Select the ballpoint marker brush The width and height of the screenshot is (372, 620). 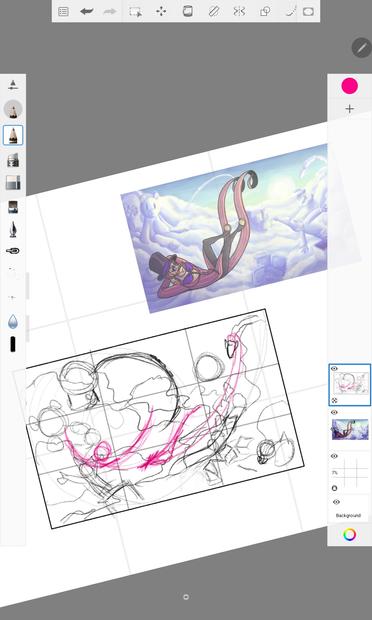click(x=13, y=251)
